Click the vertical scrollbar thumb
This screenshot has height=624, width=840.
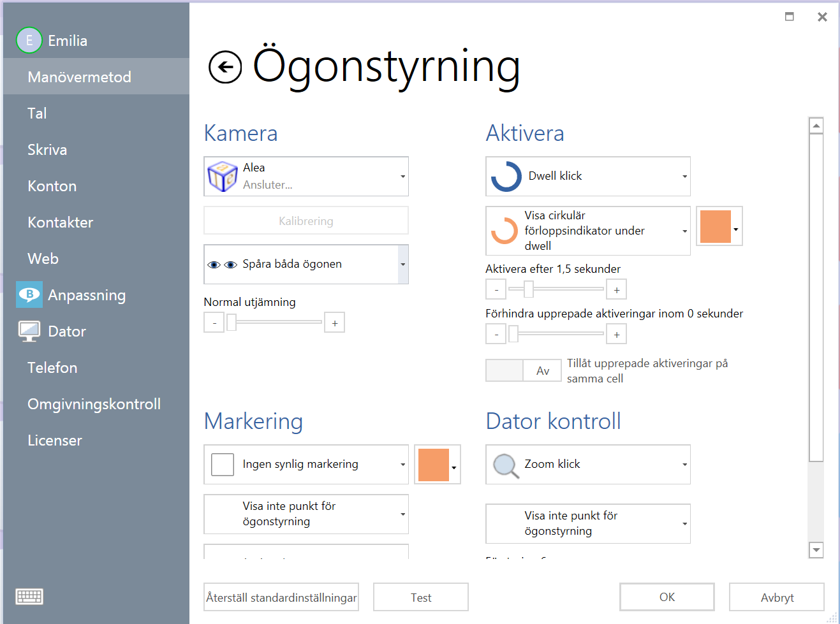[816, 298]
